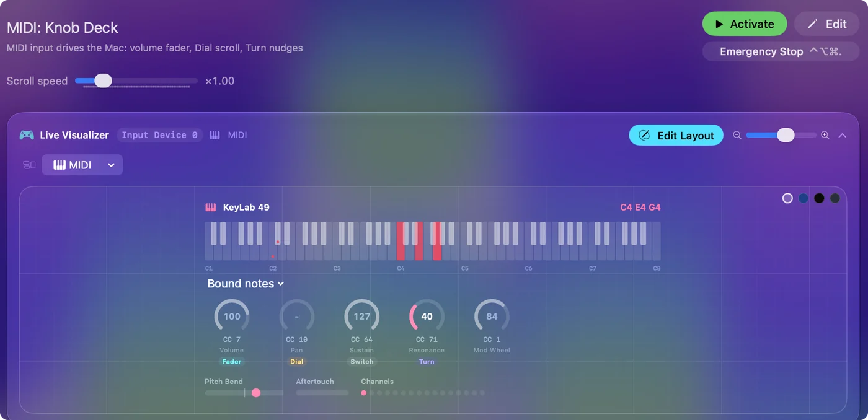Click the zoom out magnifier icon
This screenshot has height=420, width=868.
pyautogui.click(x=737, y=135)
